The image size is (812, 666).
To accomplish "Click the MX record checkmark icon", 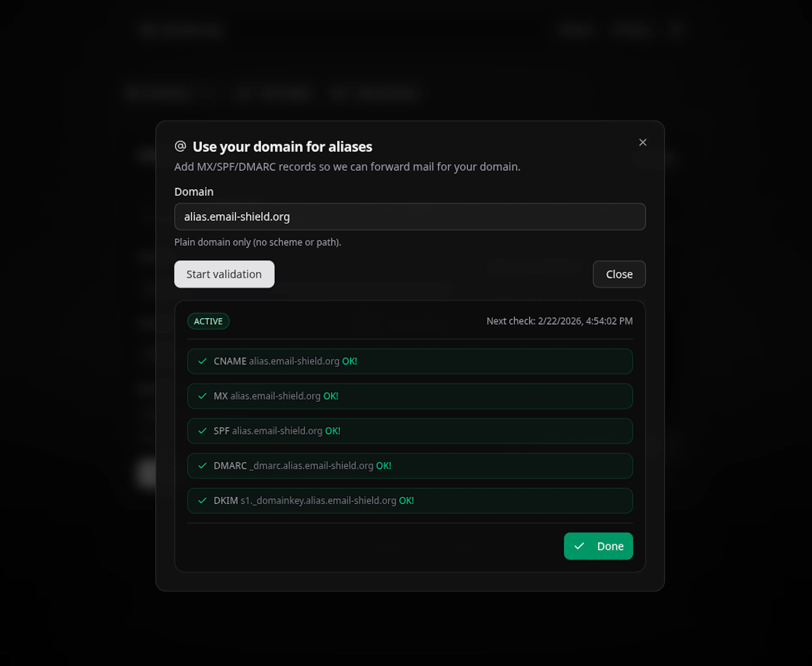I will click(202, 396).
